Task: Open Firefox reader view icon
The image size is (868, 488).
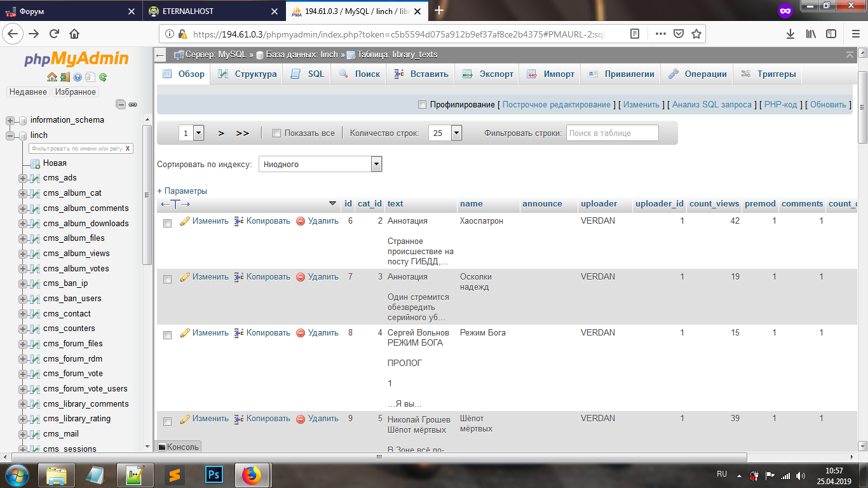Action: point(634,34)
